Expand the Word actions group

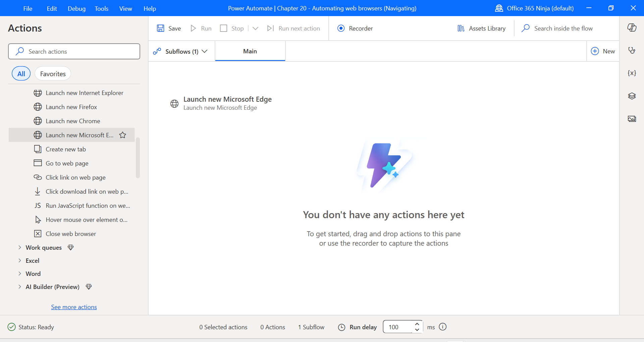coord(33,274)
